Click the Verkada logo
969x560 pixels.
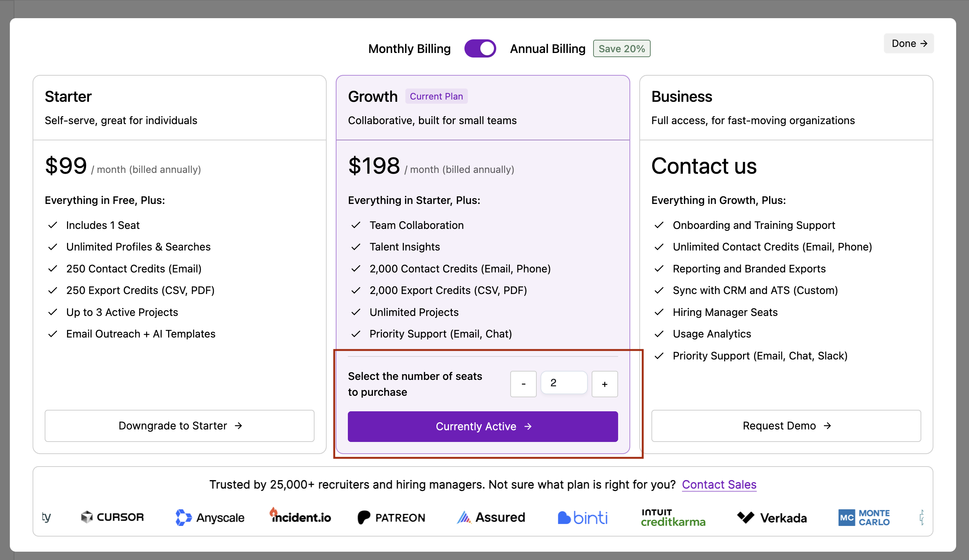pos(772,518)
